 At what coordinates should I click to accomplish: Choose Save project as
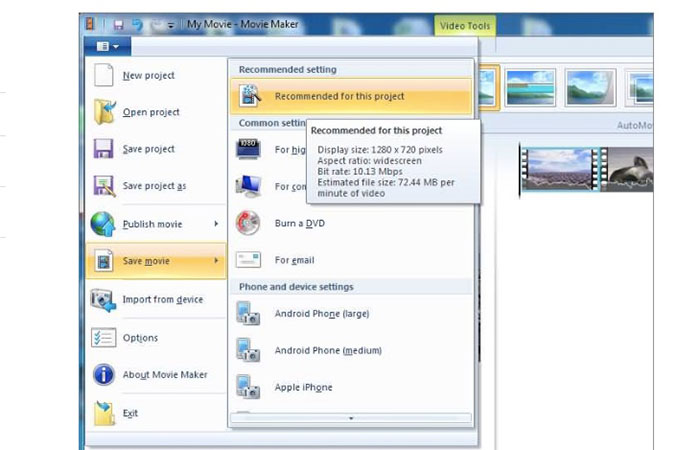click(156, 186)
